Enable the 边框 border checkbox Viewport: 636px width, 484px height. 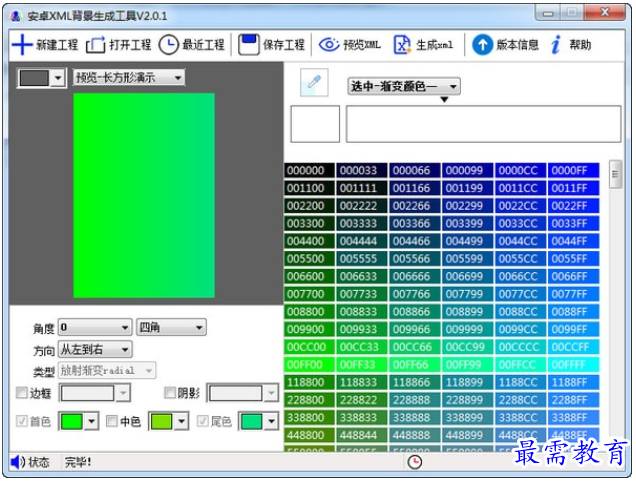(x=21, y=393)
